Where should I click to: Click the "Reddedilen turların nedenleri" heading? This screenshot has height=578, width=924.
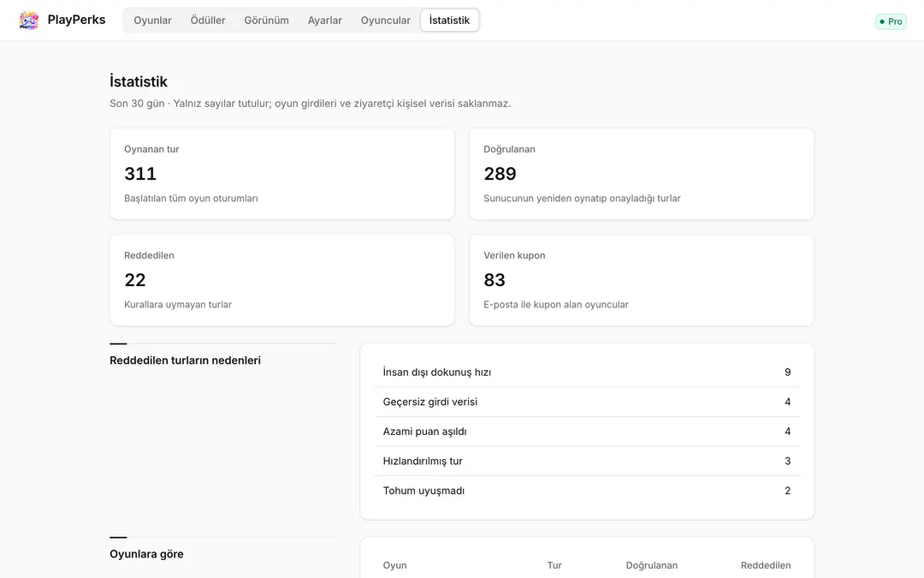185,361
